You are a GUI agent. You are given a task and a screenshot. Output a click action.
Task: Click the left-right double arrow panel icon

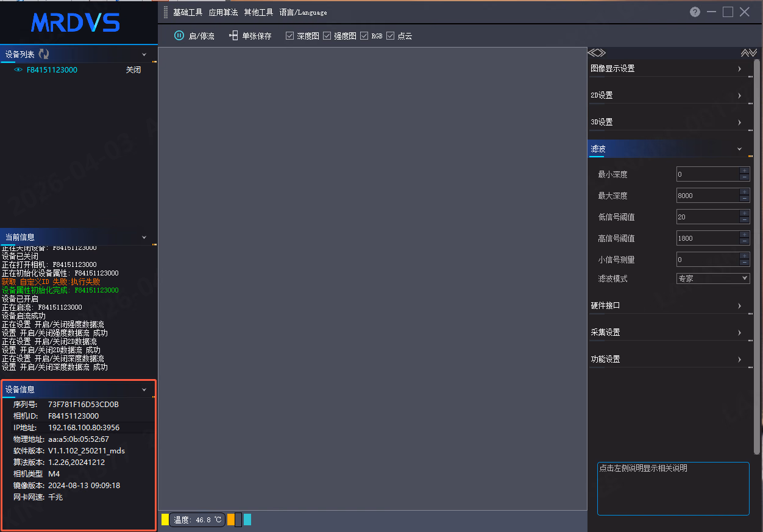click(x=597, y=53)
